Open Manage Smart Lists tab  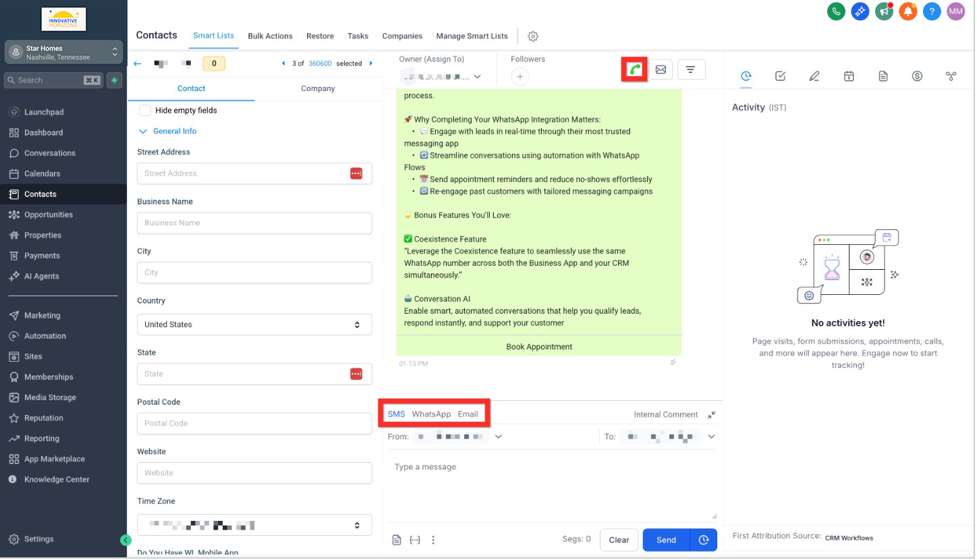(x=472, y=36)
